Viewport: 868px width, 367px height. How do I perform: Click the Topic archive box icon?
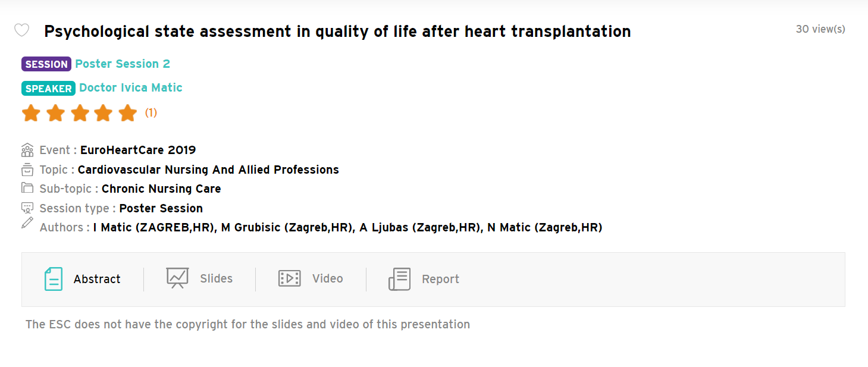point(27,170)
